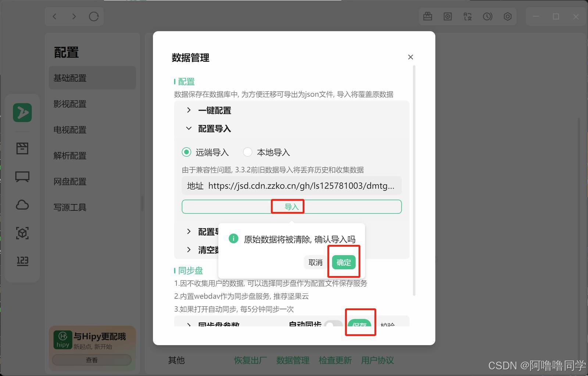Click the 校验 button beside 保存

(388, 324)
